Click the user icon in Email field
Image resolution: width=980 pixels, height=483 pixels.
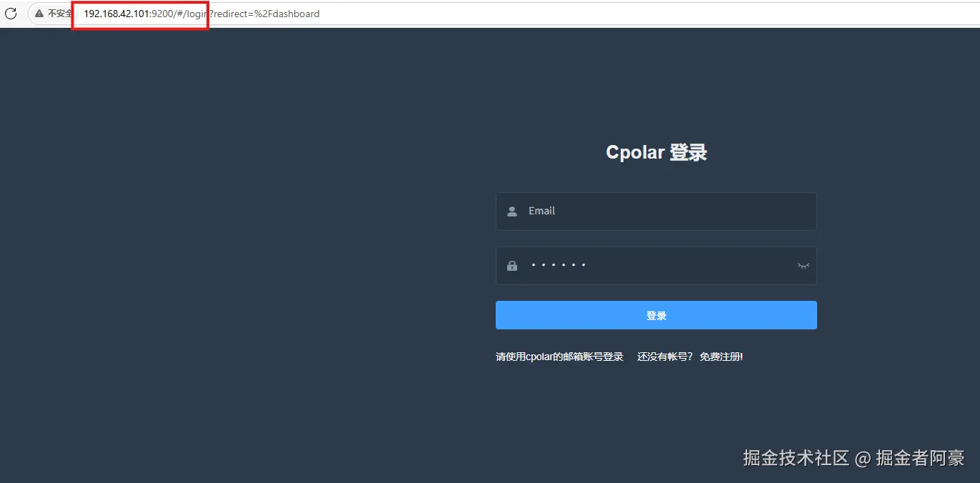click(512, 211)
